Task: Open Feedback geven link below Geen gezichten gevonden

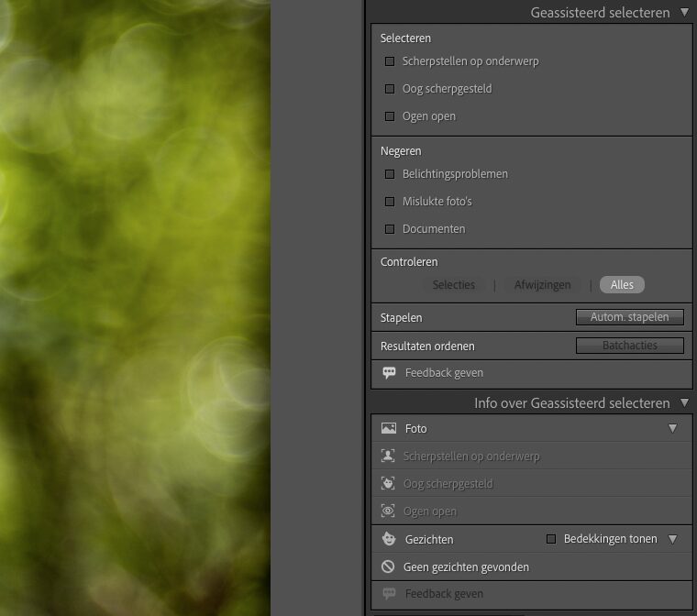Action: [444, 594]
